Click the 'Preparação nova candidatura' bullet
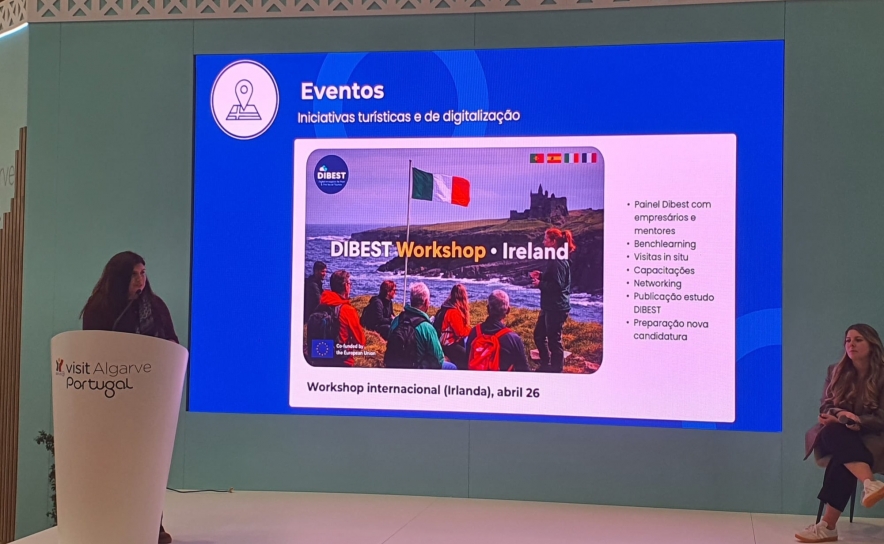Screen dimensions: 884x544 pyautogui.click(x=672, y=329)
